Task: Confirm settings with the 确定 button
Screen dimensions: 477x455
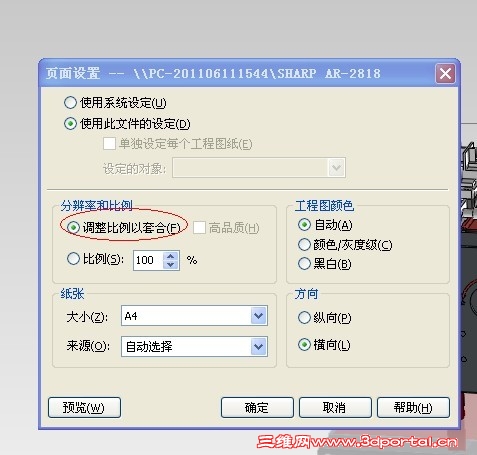Action: click(257, 407)
